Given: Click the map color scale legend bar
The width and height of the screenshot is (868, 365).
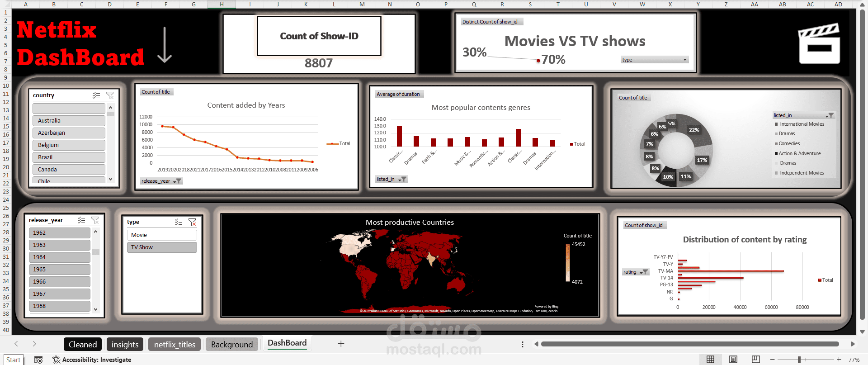Looking at the screenshot, I should point(568,263).
